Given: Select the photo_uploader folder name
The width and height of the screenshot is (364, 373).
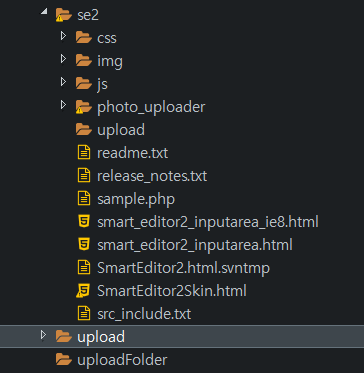Looking at the screenshot, I should click(x=151, y=107).
